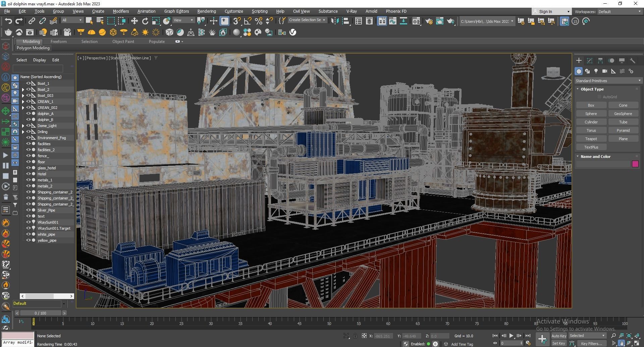Click the teapot primitive icon in second toolbar
Screen dimensions: 644x347
click(x=8, y=33)
